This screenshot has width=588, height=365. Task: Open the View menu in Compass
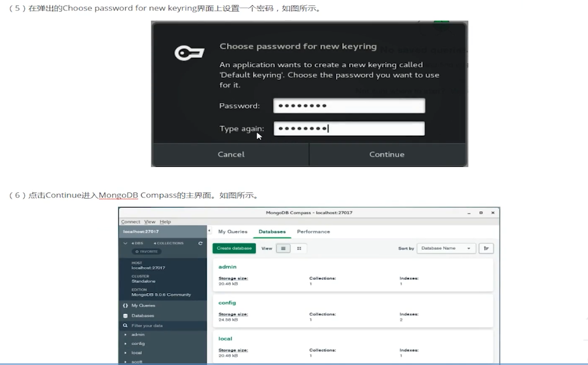(x=150, y=222)
